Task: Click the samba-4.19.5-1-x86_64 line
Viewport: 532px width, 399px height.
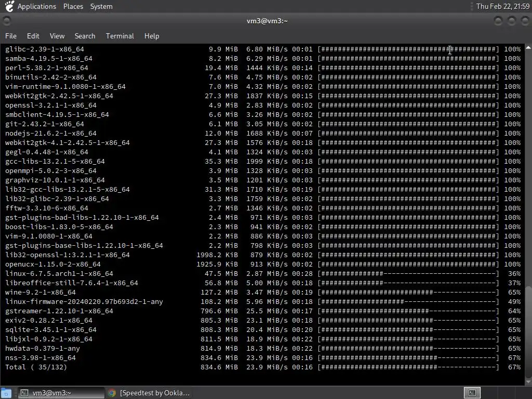Action: point(263,58)
